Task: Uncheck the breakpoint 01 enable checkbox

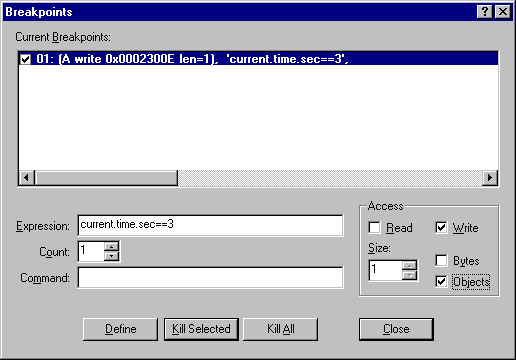Action: pos(25,59)
